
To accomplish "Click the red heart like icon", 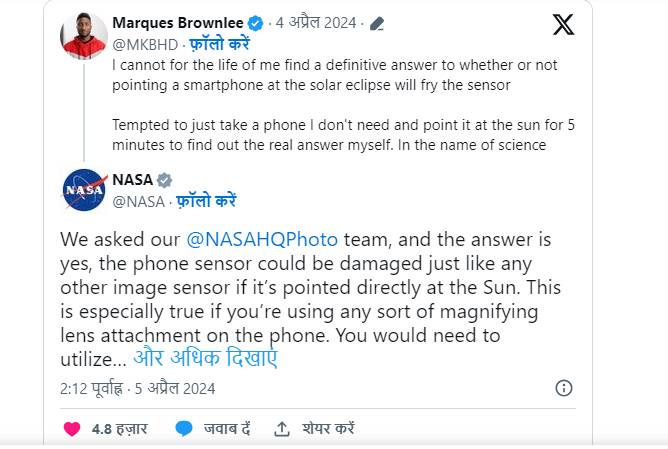I will point(72,428).
